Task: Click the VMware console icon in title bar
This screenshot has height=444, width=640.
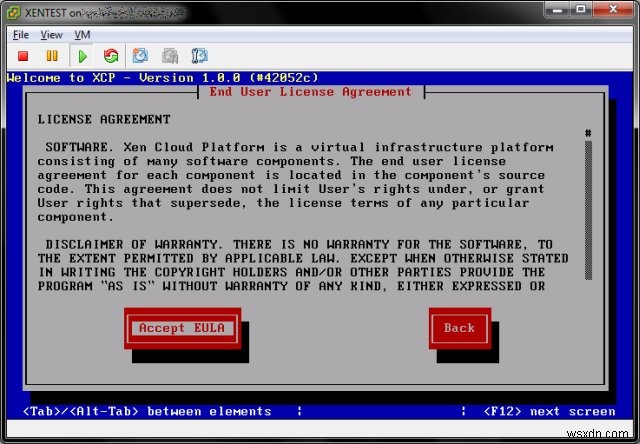Action: (13, 13)
